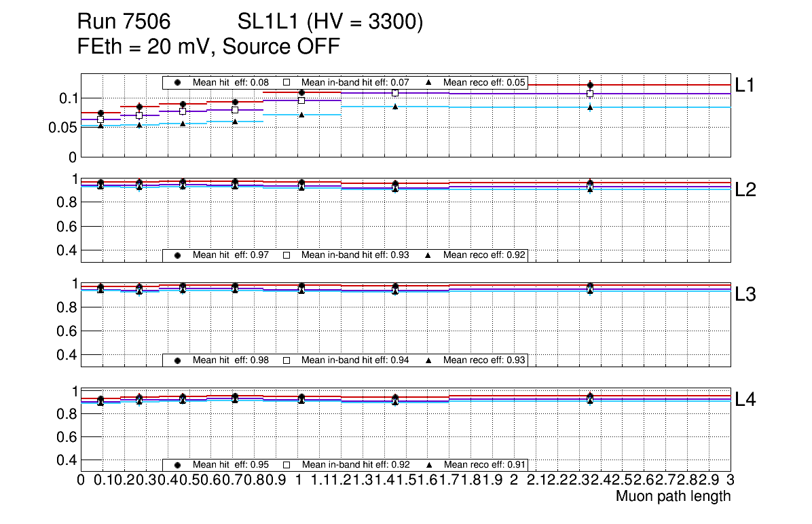Click the triangle marker in L4 legend
Viewport: 812px width, 524px height.
[x=428, y=465]
